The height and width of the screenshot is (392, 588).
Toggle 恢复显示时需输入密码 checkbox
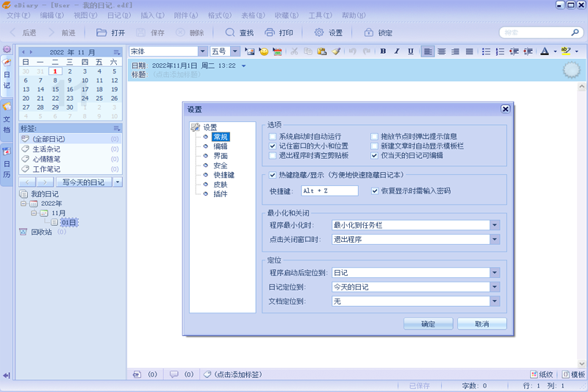click(x=375, y=190)
